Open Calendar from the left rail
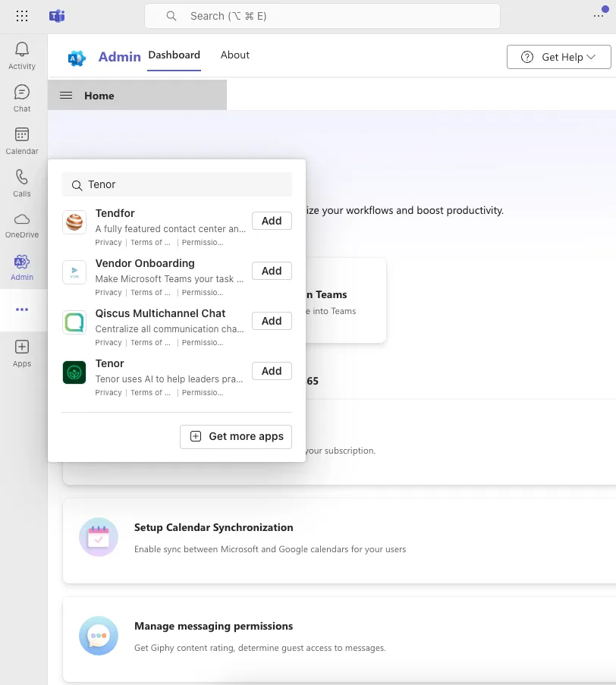This screenshot has width=616, height=685. tap(22, 140)
